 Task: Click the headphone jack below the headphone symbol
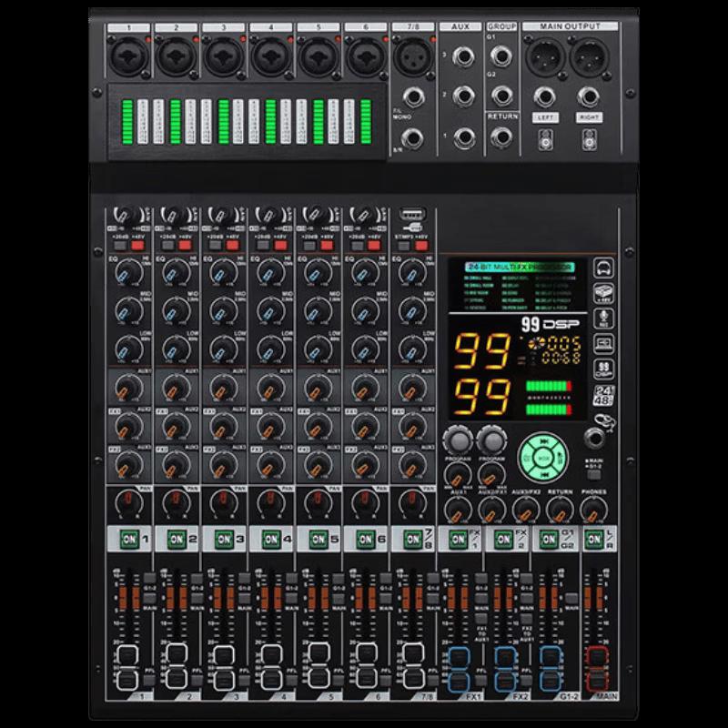595,439
